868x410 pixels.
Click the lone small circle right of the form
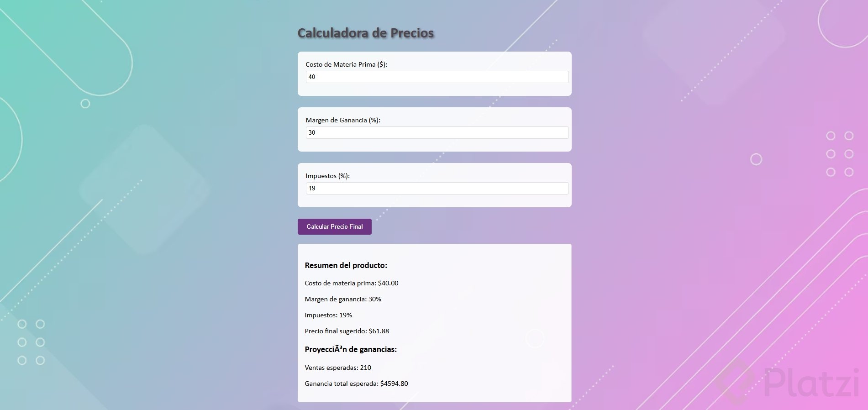click(756, 159)
